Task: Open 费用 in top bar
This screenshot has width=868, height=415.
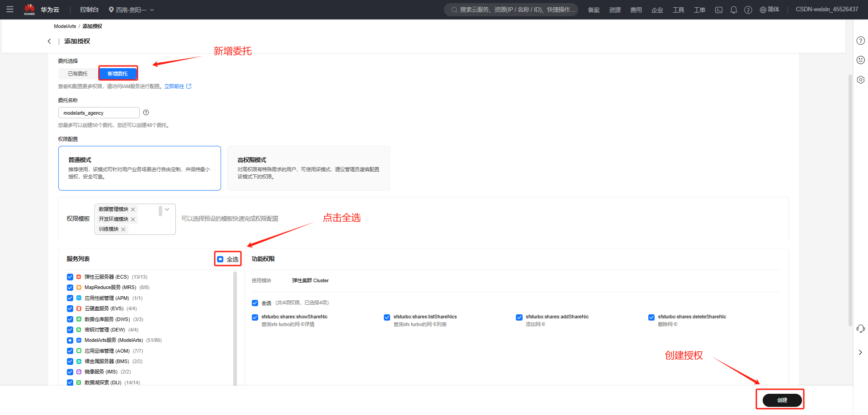Action: tap(636, 10)
